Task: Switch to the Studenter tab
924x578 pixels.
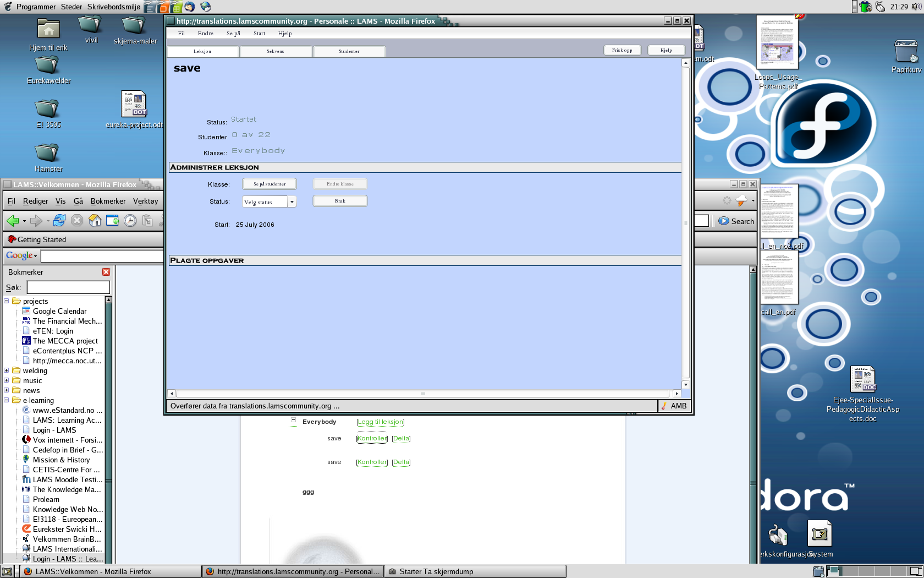Action: click(349, 51)
